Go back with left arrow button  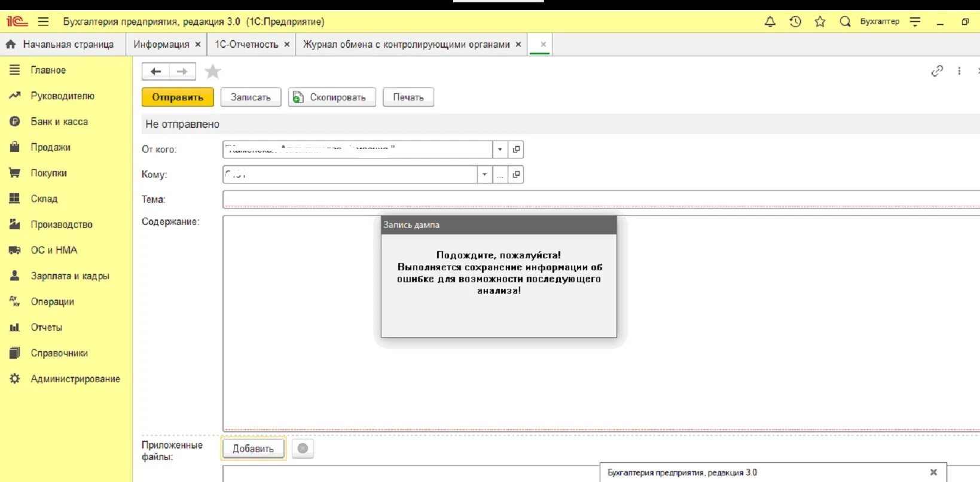tap(155, 72)
